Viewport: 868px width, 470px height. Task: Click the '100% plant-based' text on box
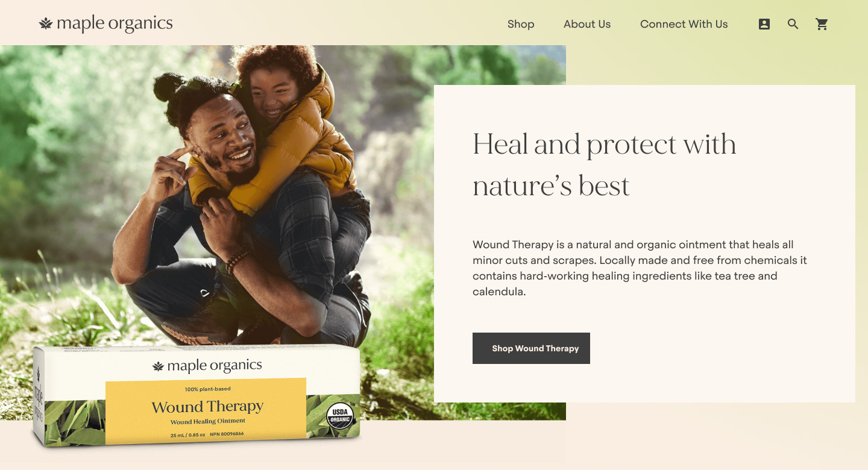point(207,389)
